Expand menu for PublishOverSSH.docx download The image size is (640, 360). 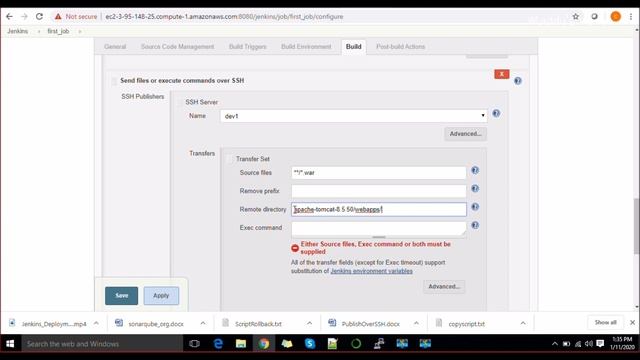pyautogui.click(x=416, y=323)
